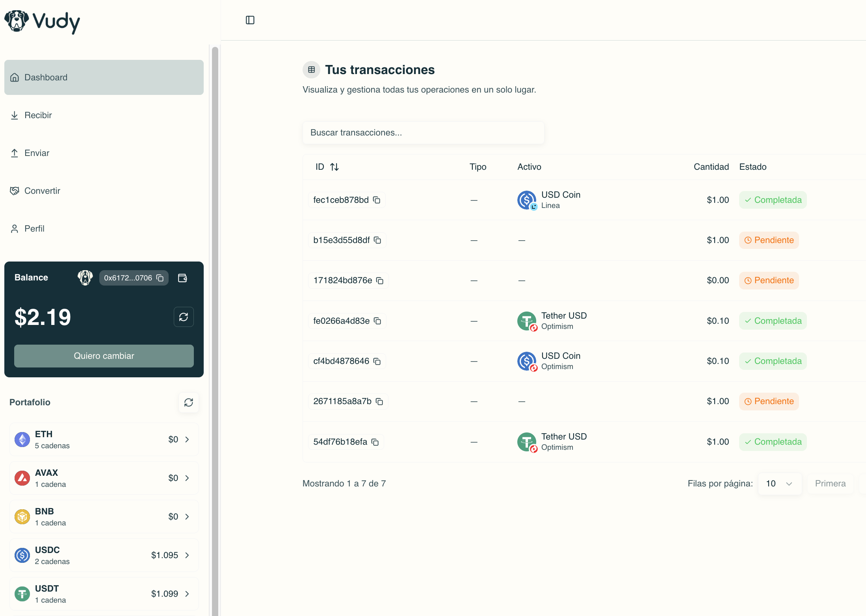Copy the wallet address 0x6172...0706
The height and width of the screenshot is (616, 866).
tap(160, 278)
